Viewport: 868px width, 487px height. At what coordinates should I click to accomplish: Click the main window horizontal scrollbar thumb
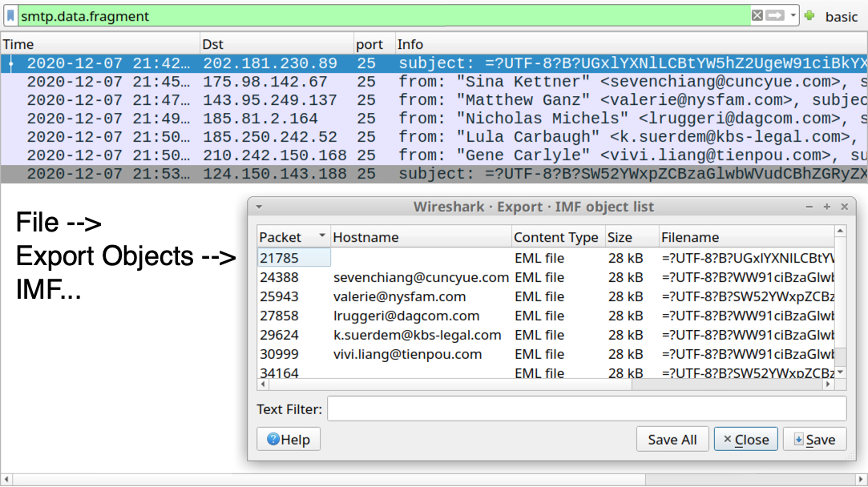(x=329, y=479)
